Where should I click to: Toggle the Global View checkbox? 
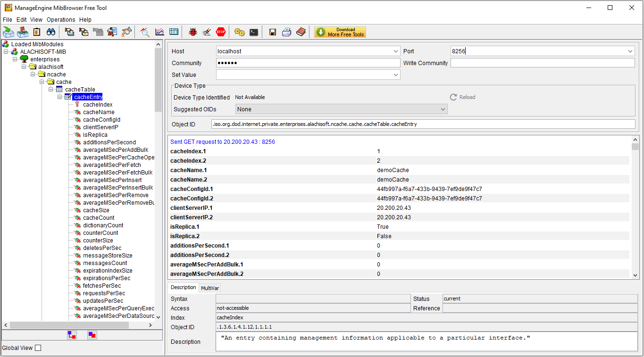click(38, 348)
